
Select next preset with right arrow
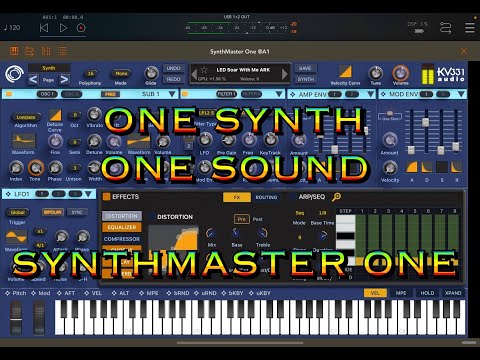pyautogui.click(x=285, y=74)
